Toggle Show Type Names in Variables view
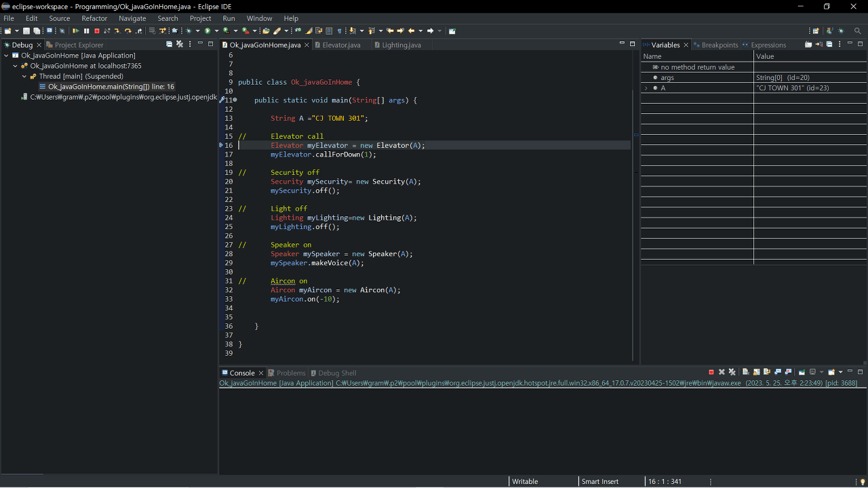This screenshot has width=868, height=488. 808,45
